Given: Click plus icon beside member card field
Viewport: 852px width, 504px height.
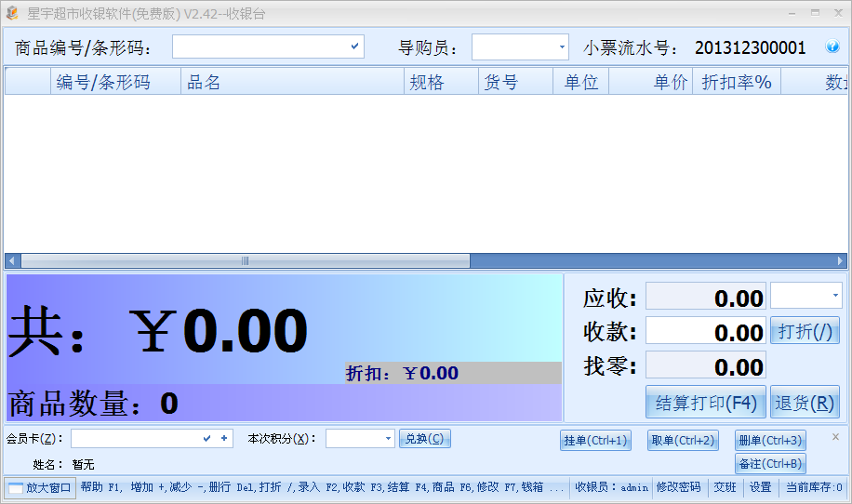Looking at the screenshot, I should [224, 438].
